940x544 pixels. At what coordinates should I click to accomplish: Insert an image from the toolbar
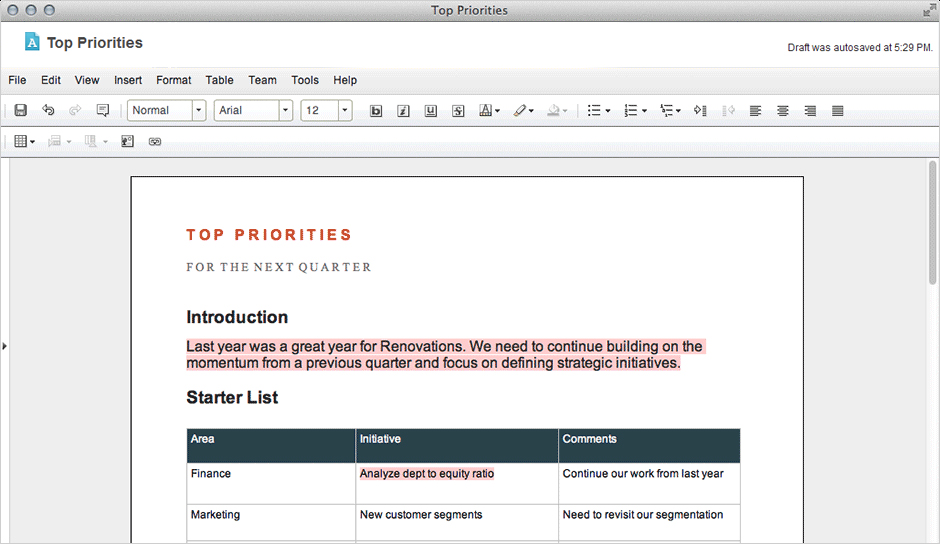[x=127, y=142]
